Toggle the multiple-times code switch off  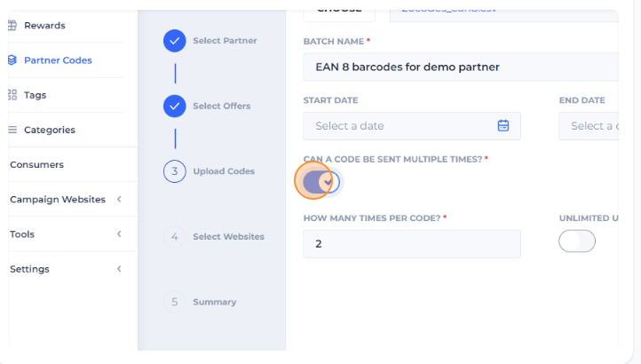[x=321, y=182]
